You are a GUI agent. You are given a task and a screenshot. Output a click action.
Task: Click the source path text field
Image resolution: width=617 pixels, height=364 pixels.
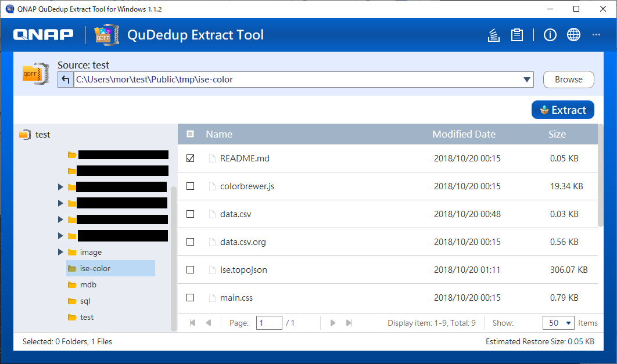(297, 80)
